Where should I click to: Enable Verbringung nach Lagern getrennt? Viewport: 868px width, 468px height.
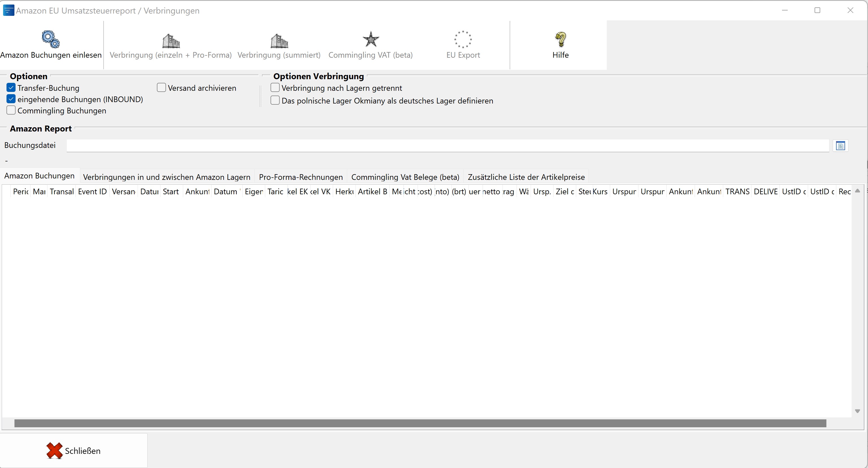[x=275, y=88]
